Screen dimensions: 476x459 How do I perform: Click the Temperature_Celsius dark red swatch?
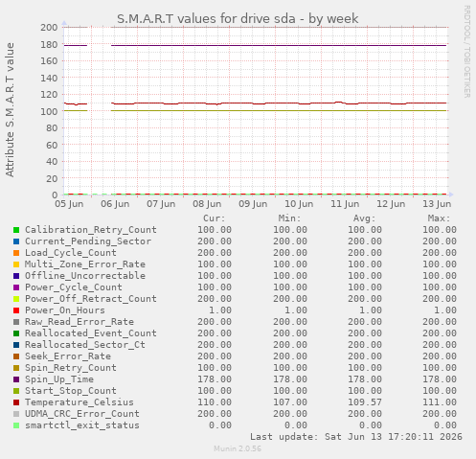pos(16,402)
